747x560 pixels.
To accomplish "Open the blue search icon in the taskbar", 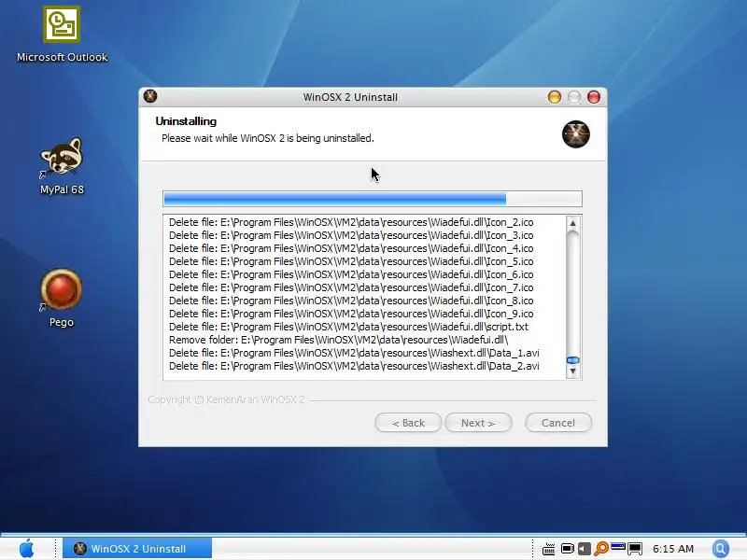I will [720, 549].
